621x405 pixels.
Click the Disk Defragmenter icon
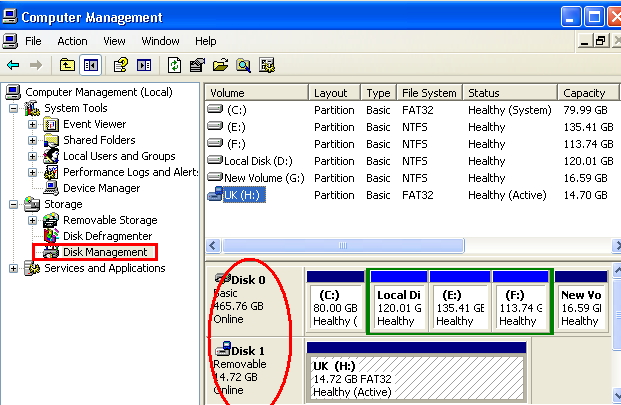51,236
